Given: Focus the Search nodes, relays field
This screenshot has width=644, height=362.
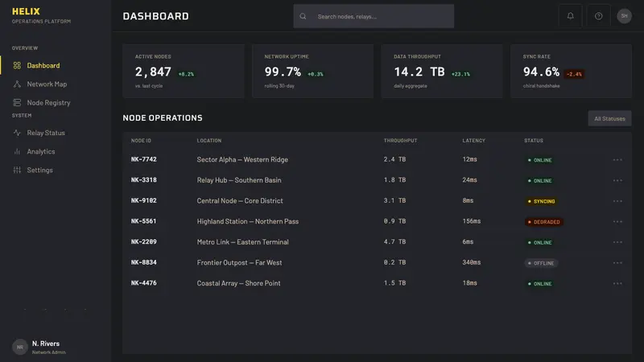Looking at the screenshot, I should (x=374, y=16).
